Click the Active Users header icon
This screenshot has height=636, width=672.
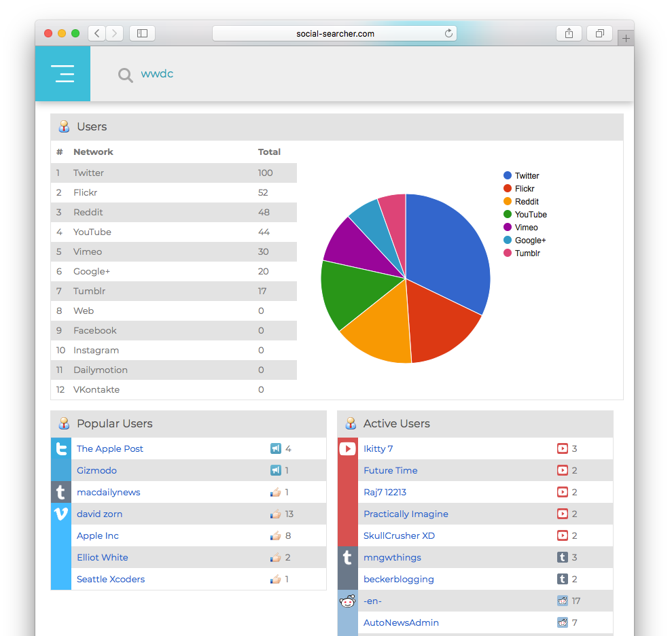[x=351, y=423]
